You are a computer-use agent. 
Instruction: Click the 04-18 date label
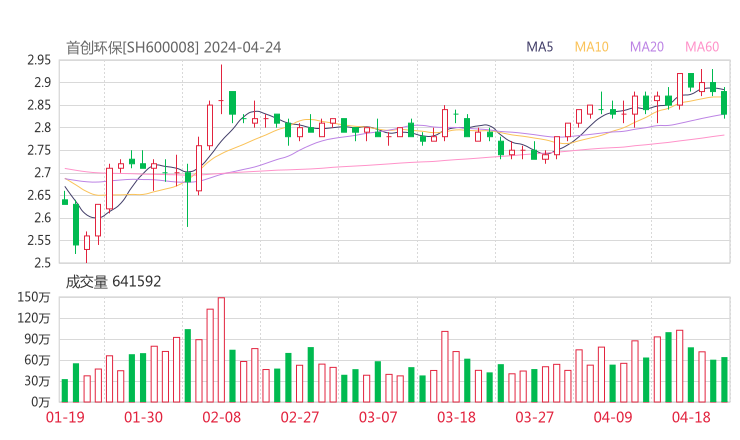[691, 417]
